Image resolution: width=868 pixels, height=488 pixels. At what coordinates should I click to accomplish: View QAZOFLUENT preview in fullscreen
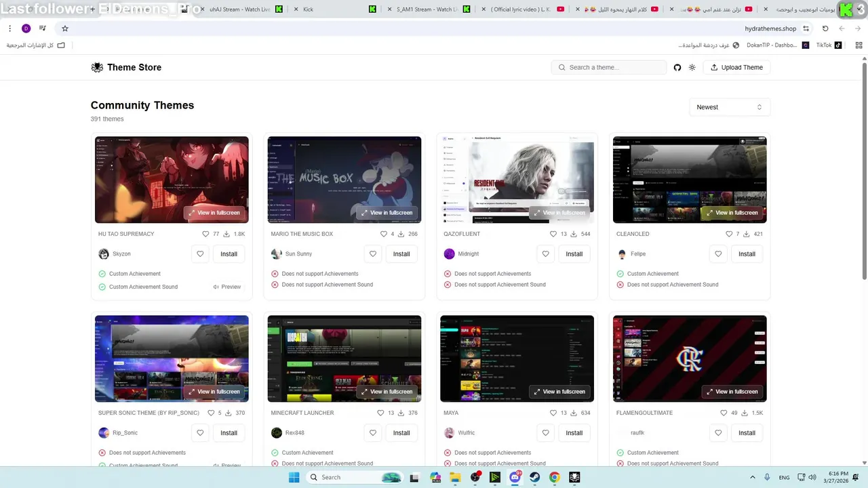coord(559,213)
